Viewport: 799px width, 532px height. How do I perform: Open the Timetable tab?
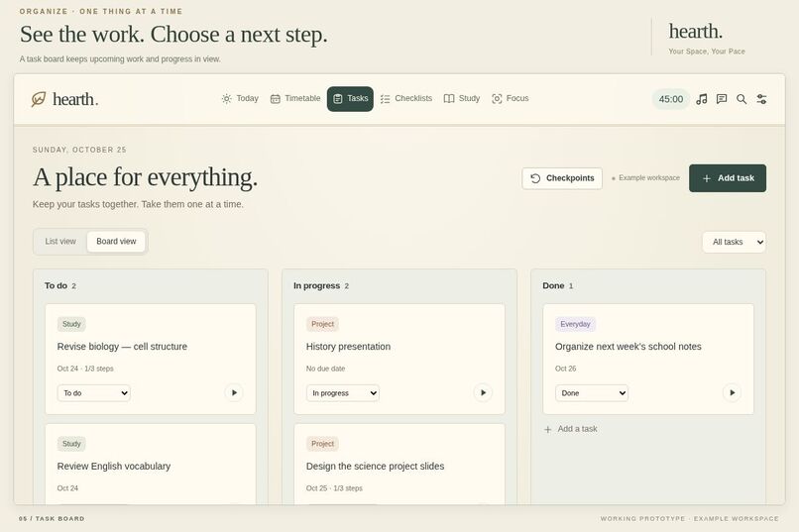(x=295, y=98)
